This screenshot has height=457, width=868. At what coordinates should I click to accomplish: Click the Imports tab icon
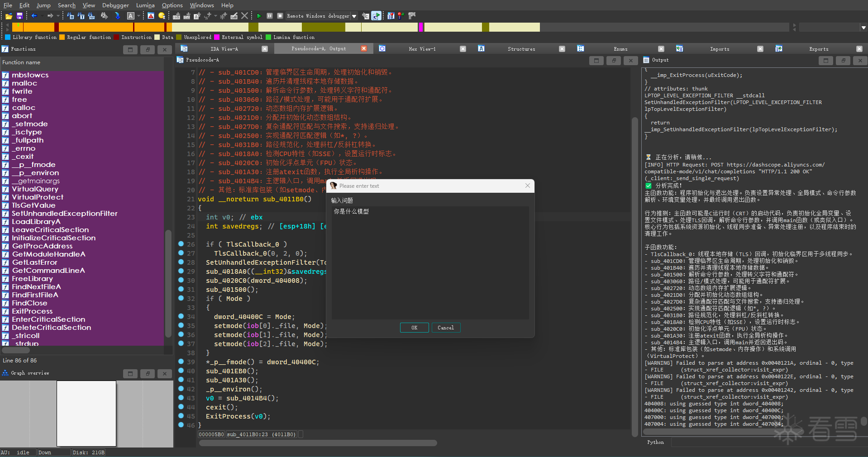(680, 49)
